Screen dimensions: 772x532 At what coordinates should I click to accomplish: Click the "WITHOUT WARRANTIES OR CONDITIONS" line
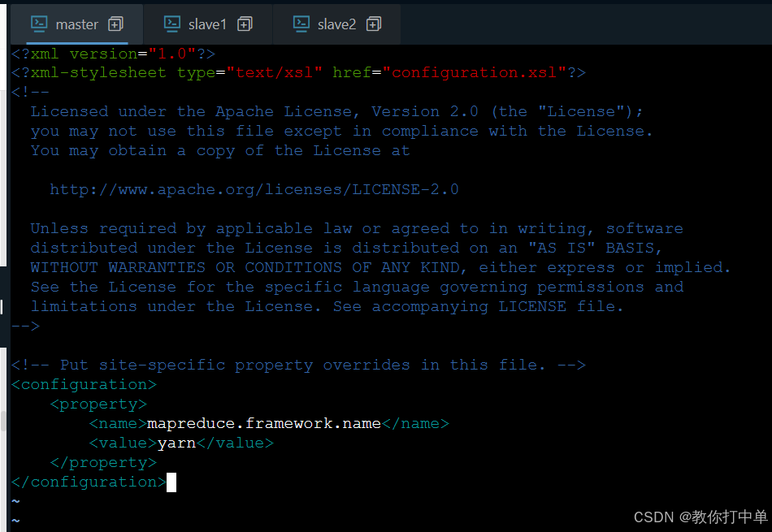click(x=380, y=268)
